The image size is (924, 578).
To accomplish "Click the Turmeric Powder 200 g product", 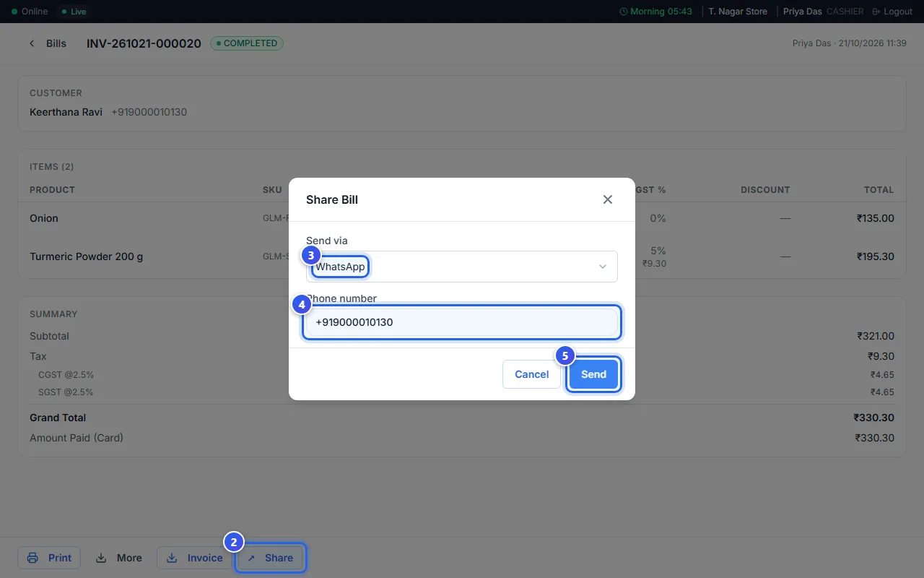I will (86, 256).
